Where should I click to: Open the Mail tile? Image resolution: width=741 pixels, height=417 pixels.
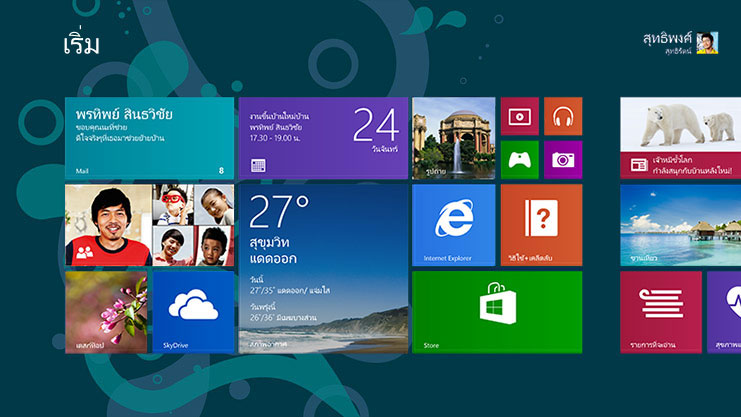click(x=149, y=138)
